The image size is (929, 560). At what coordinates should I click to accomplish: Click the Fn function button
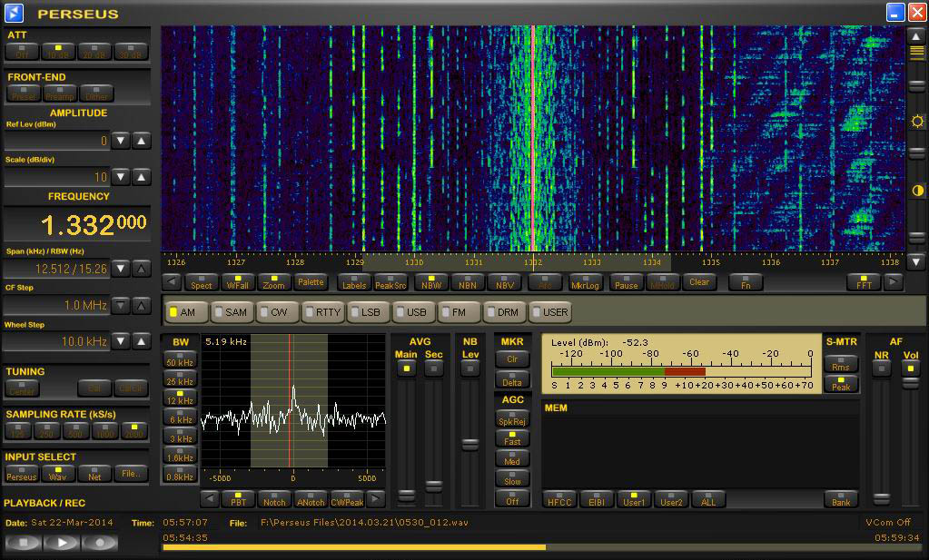click(x=746, y=282)
